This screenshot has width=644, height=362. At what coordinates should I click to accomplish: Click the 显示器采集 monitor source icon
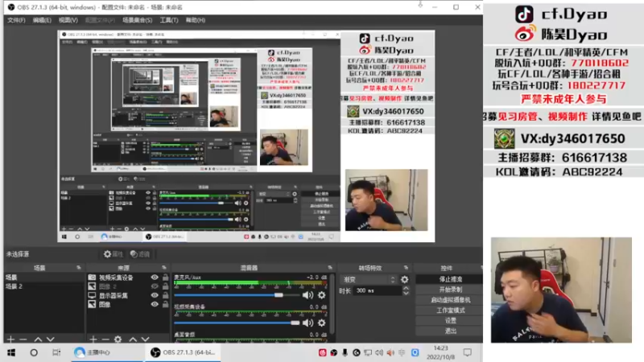(x=92, y=295)
